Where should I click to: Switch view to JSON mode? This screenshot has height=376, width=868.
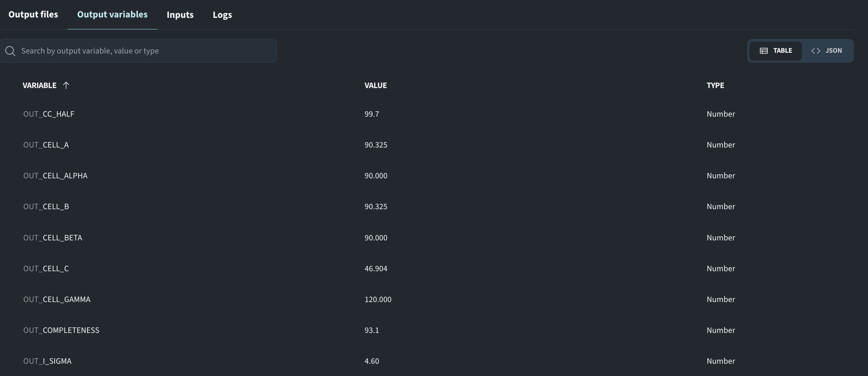click(x=826, y=51)
